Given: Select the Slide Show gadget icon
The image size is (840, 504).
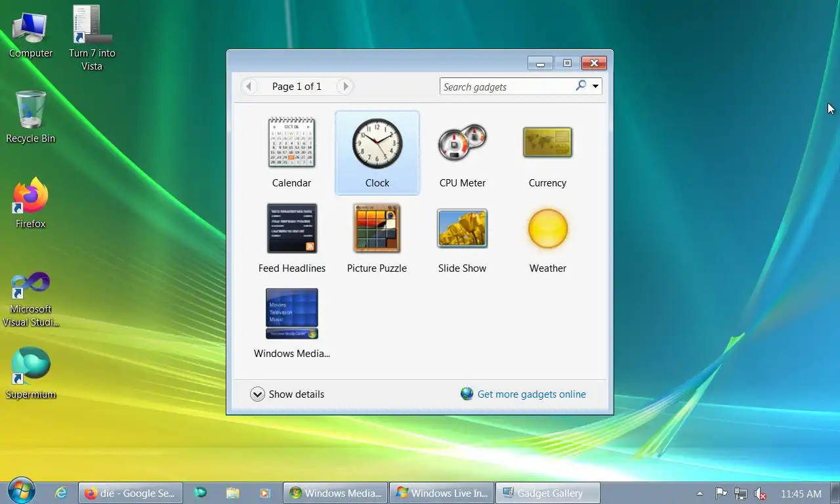Looking at the screenshot, I should point(463,228).
